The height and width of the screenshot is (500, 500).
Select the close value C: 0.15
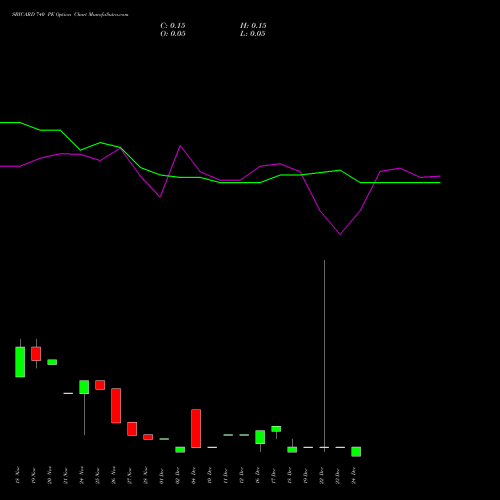click(x=173, y=26)
